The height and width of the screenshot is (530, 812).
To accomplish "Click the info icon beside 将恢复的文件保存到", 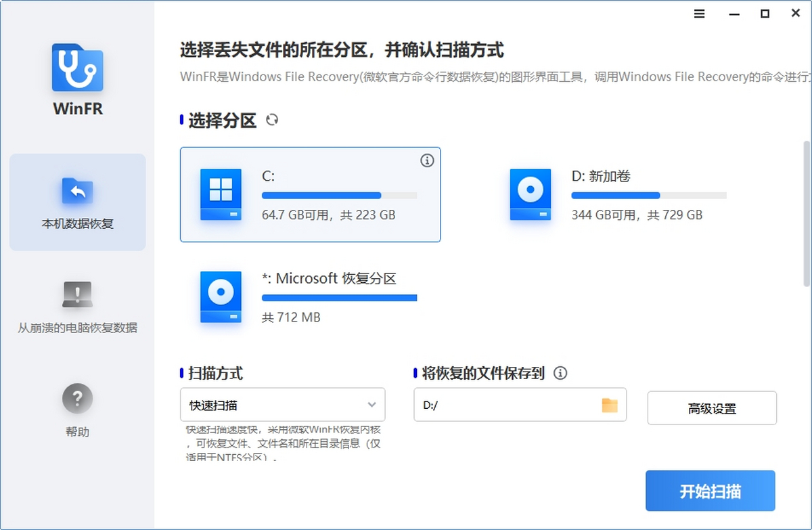I will point(560,373).
